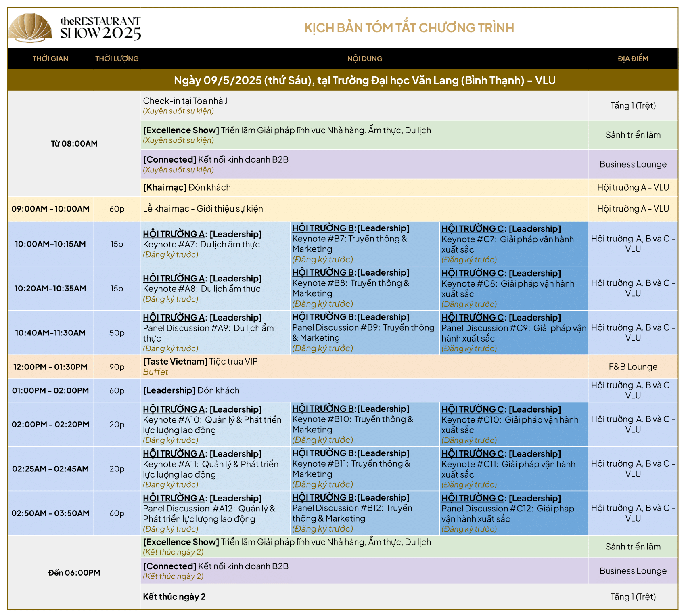Click HỘI TRƯỜNG C link for Panel Discussion #C12
This screenshot has height=616, width=686.
point(473,498)
